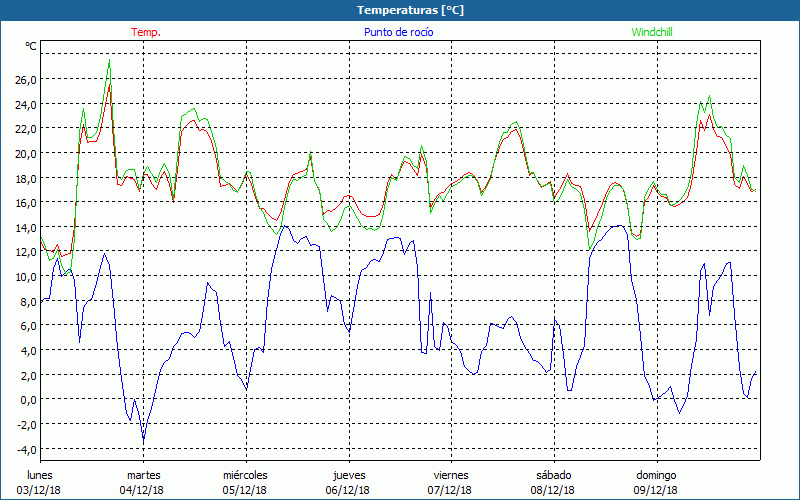This screenshot has width=800, height=500.
Task: Click the 14,0 y-axis value
Action: 24,228
